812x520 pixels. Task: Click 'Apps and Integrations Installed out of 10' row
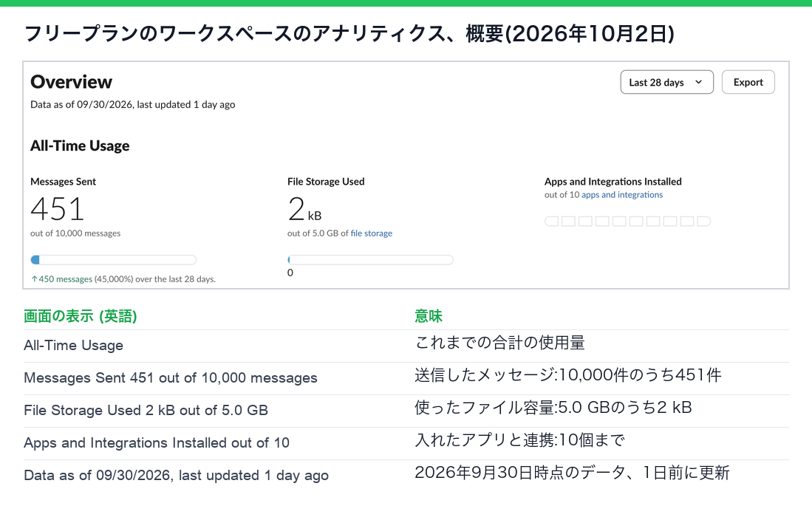[406, 444]
